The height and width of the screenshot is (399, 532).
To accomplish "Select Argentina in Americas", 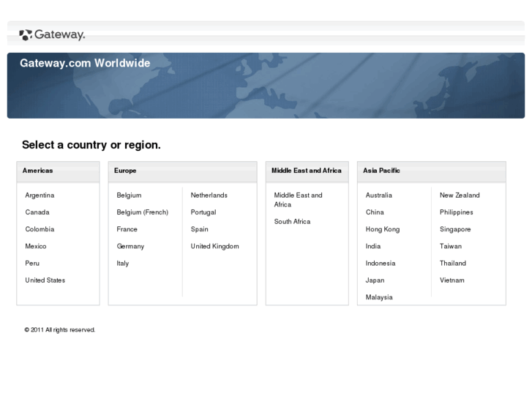I will pos(40,195).
